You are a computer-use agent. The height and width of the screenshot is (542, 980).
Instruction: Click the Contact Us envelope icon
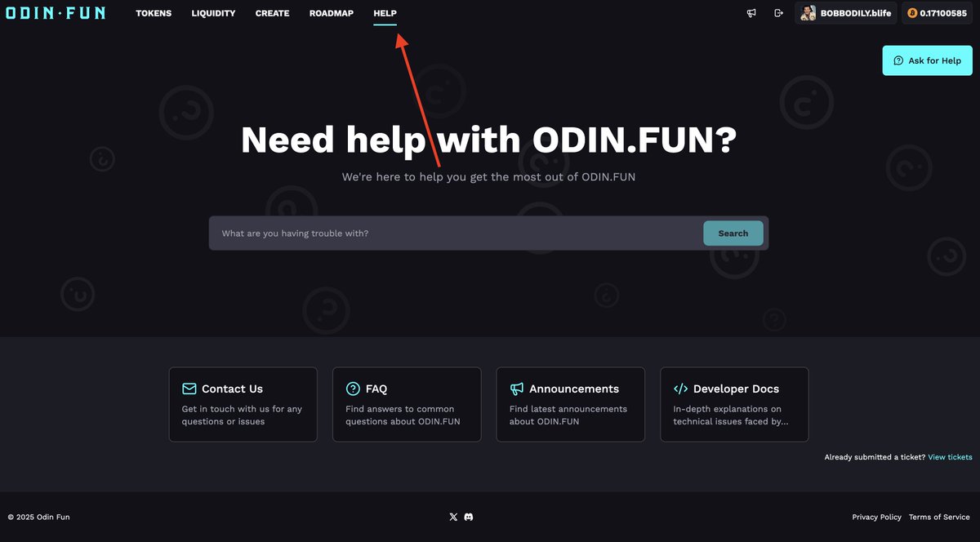click(x=189, y=389)
